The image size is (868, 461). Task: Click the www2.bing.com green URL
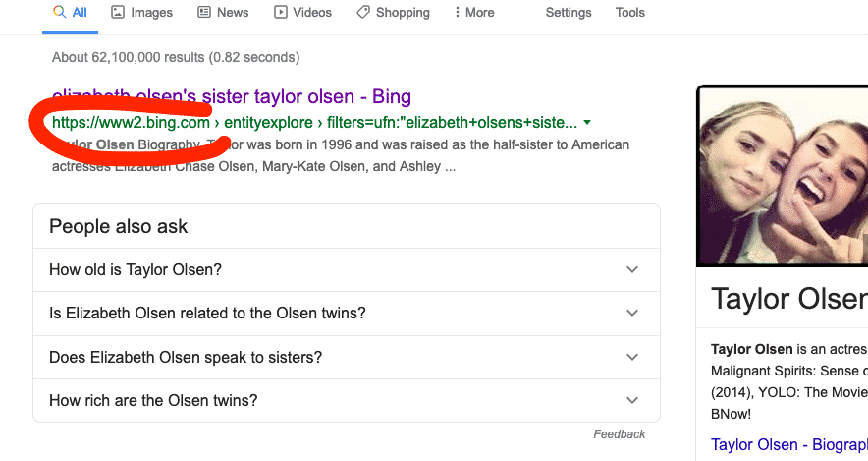tap(131, 123)
